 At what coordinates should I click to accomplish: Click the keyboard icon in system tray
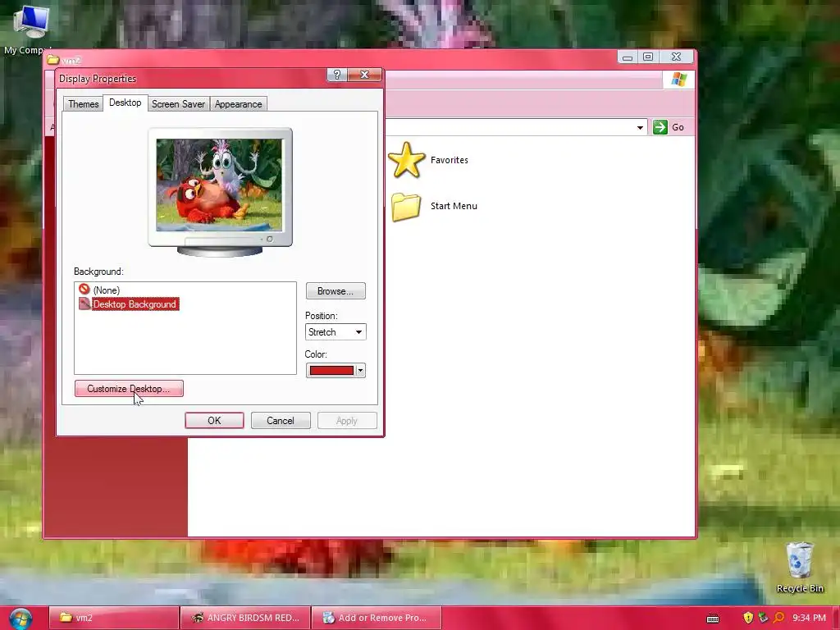click(713, 619)
